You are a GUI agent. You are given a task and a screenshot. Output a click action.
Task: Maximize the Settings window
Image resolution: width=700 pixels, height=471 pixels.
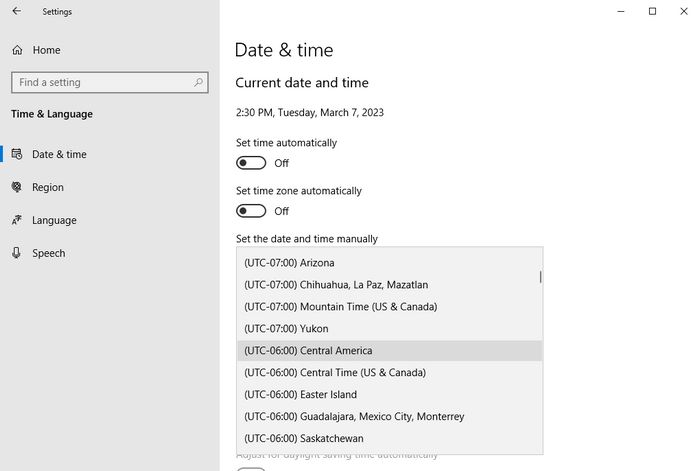click(652, 12)
